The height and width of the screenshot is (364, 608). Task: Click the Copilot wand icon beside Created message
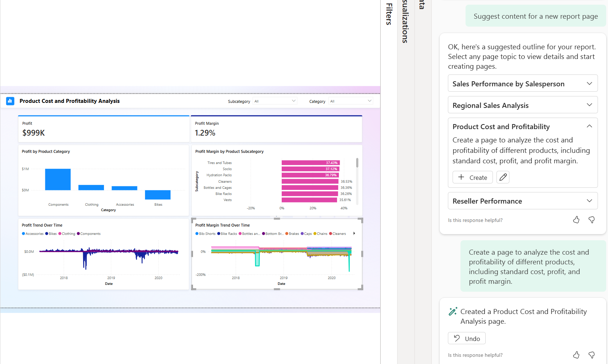(x=453, y=311)
